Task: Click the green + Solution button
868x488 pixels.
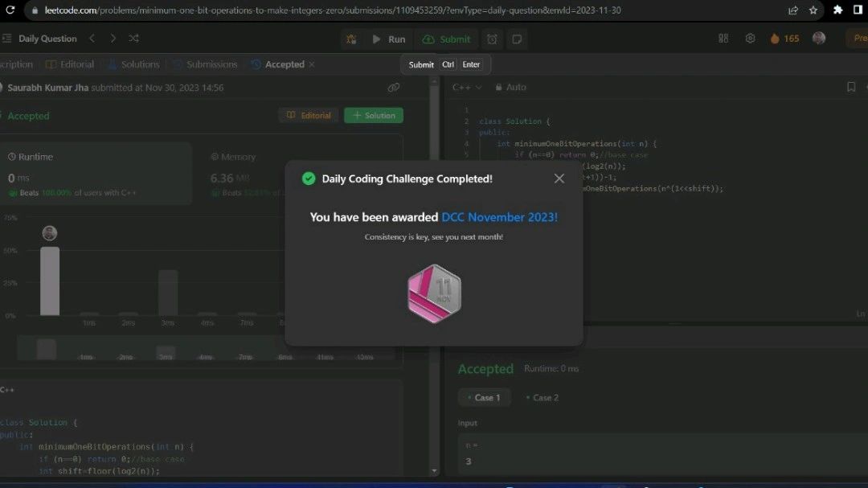Action: pyautogui.click(x=374, y=115)
